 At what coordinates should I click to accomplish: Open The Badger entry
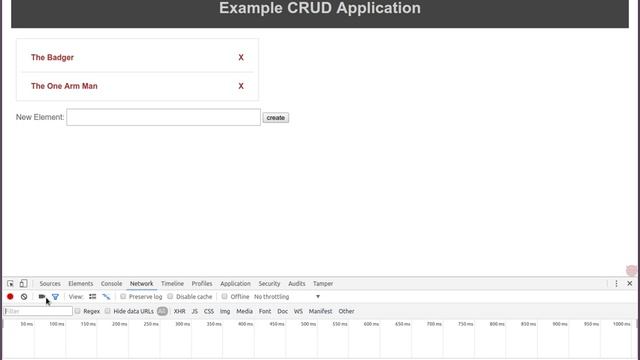[x=52, y=58]
